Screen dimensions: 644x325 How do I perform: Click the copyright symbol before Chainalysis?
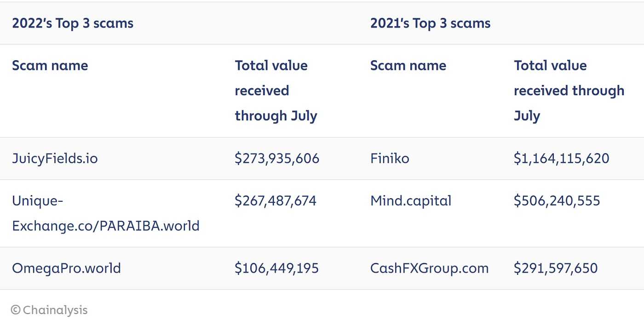click(16, 310)
